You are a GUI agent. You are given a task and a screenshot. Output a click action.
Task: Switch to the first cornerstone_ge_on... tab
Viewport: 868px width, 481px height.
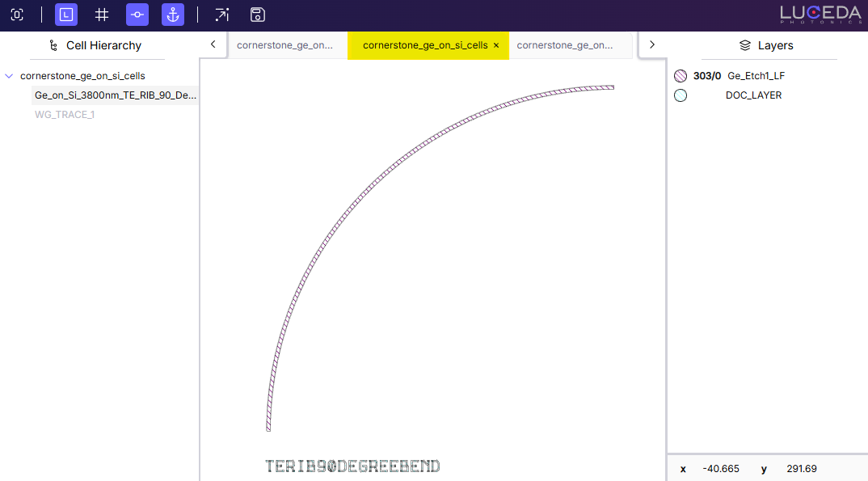284,45
